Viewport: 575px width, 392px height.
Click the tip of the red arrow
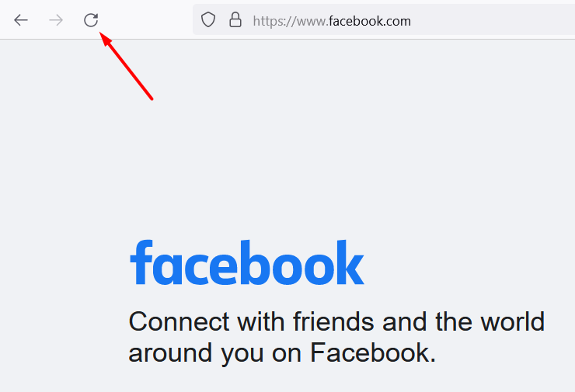pyautogui.click(x=100, y=33)
